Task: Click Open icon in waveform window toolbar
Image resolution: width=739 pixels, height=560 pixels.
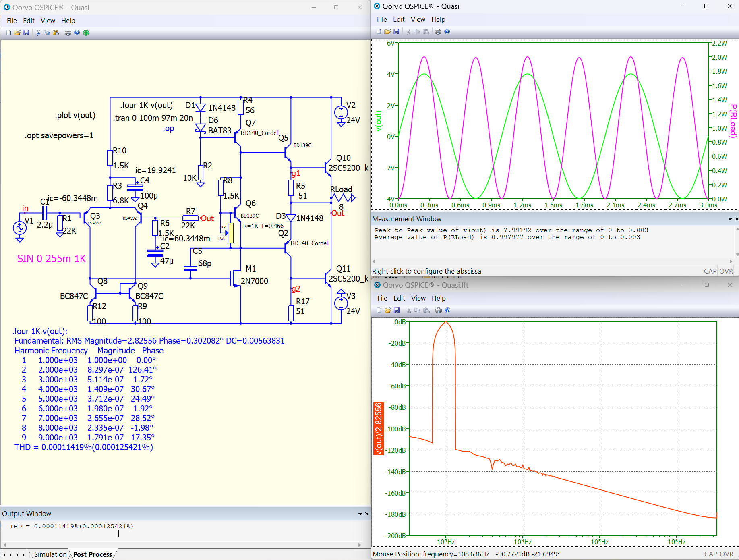Action: click(x=387, y=31)
